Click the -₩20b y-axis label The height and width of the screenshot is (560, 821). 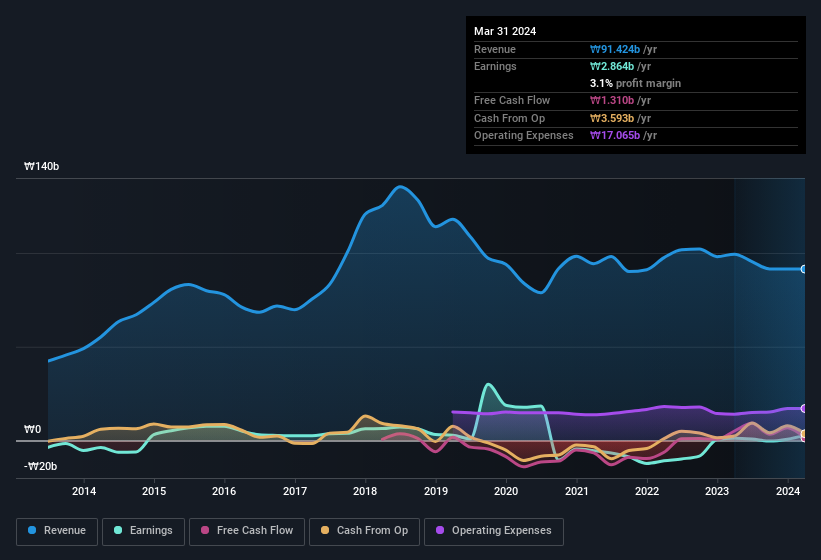pos(40,466)
